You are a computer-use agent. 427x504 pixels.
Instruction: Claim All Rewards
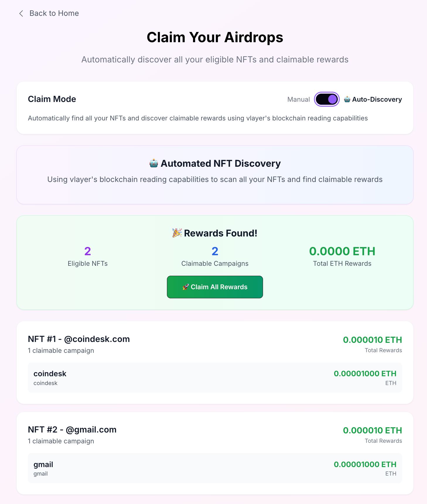[x=215, y=287]
